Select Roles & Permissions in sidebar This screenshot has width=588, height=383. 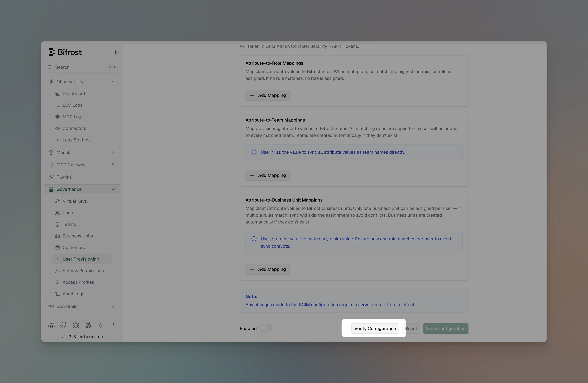(83, 271)
